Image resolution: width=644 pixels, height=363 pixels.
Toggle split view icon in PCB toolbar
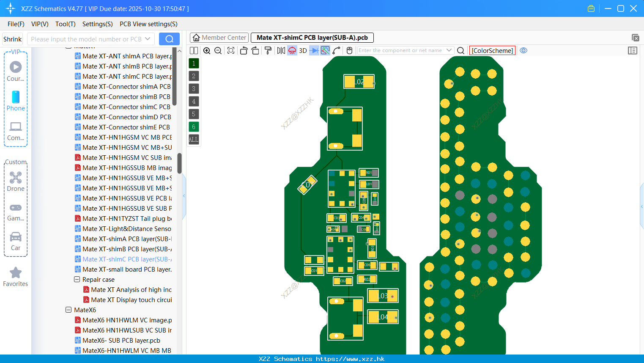point(194,50)
